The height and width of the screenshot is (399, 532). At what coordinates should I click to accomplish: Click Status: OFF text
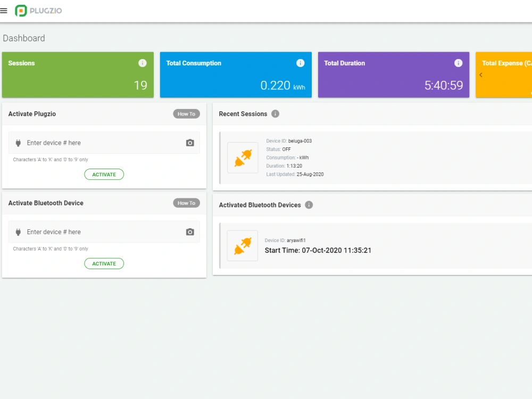click(x=278, y=149)
